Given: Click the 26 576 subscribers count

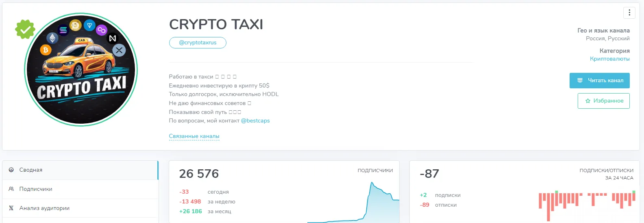Looking at the screenshot, I should [199, 174].
